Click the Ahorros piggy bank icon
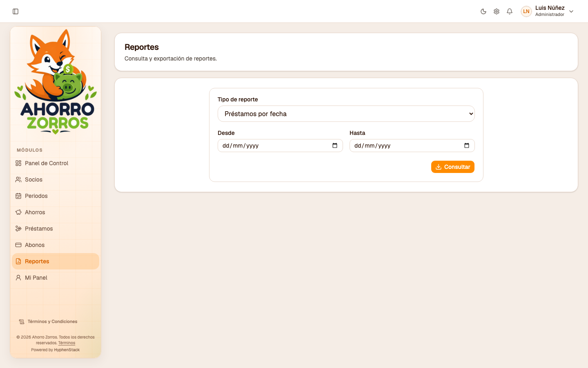This screenshot has height=368, width=588. pyautogui.click(x=18, y=212)
